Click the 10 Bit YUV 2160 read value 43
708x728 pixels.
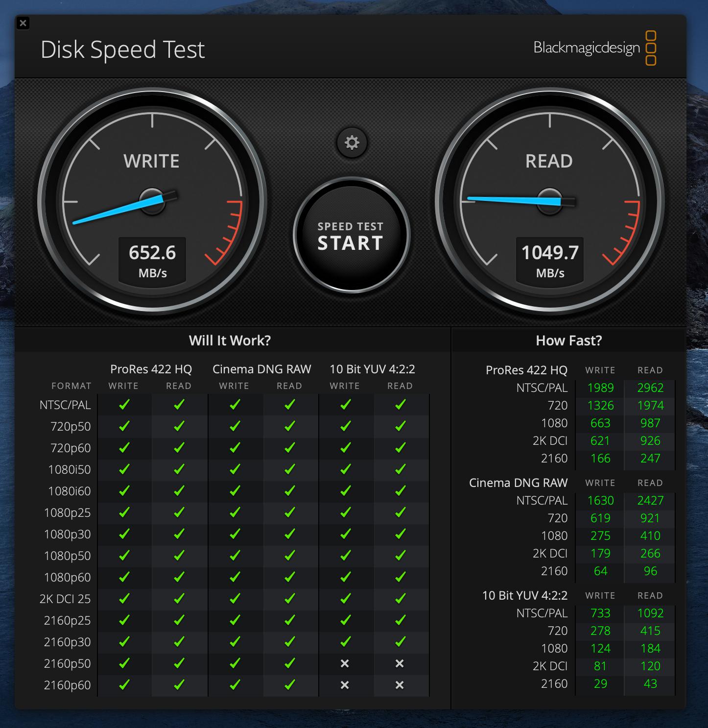[650, 684]
